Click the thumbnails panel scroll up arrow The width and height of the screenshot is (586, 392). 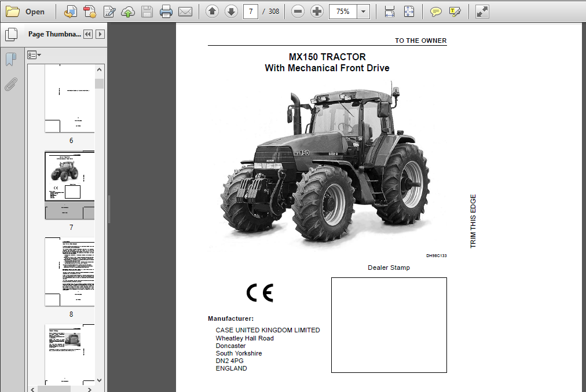click(x=99, y=69)
